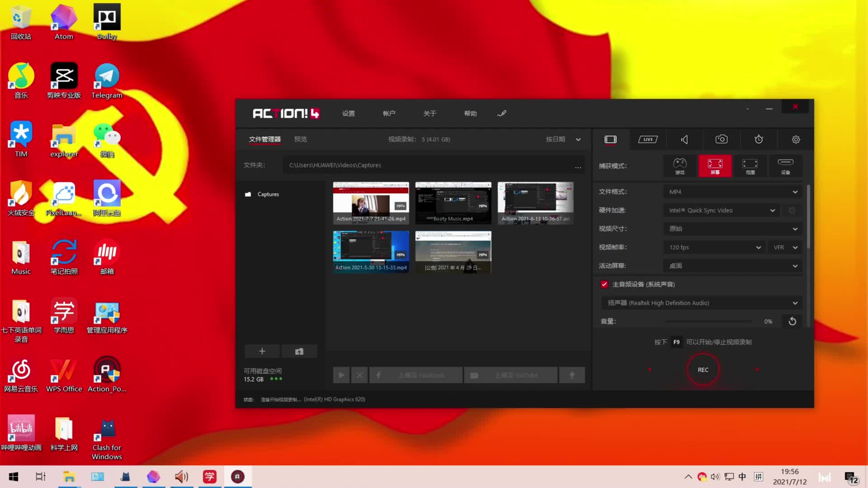The height and width of the screenshot is (488, 868).
Task: Click the device capture mode icon
Action: pos(785,167)
